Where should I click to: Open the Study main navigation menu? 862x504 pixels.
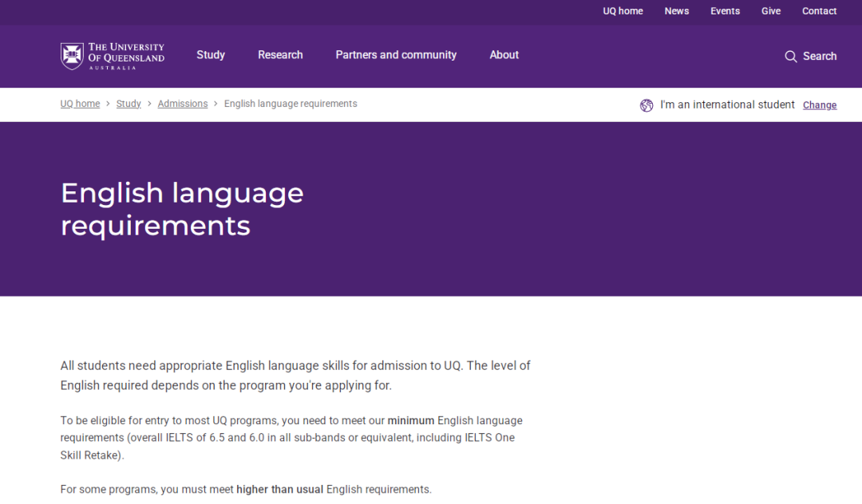coord(211,55)
